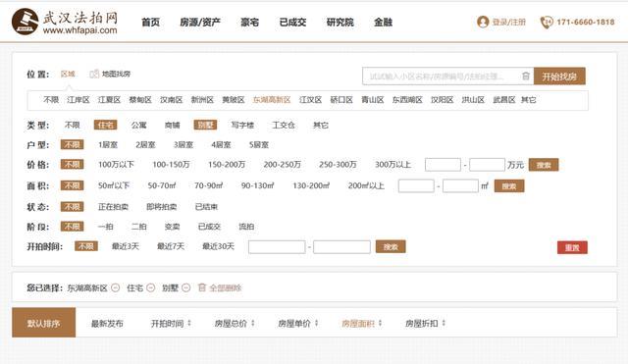Open 豪宅 navigation item
The width and height of the screenshot is (628, 364).
tap(249, 22)
